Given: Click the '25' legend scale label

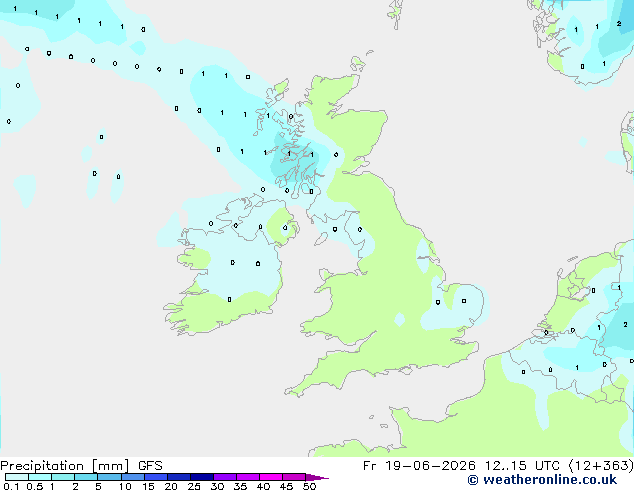Looking at the screenshot, I should coord(194,486).
